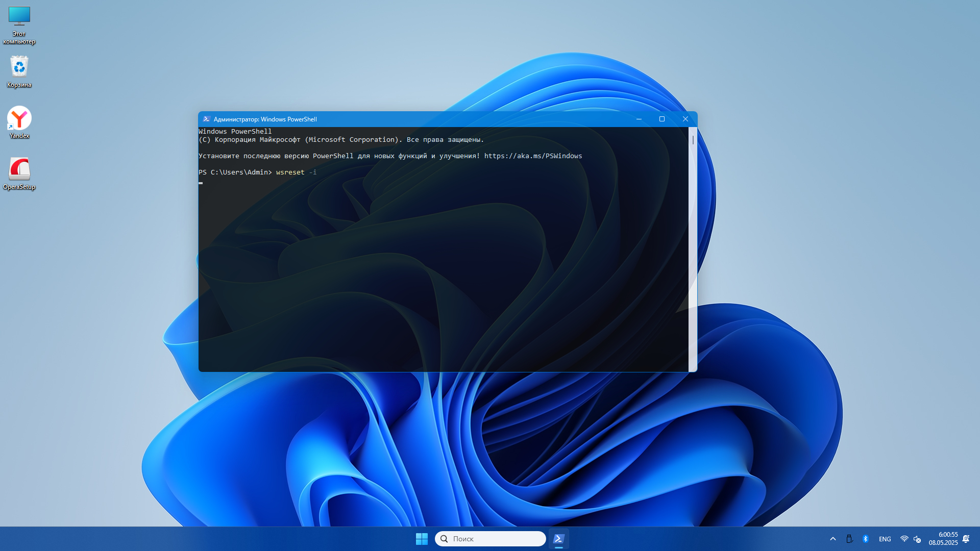The width and height of the screenshot is (980, 551).
Task: Click the PowerShell vertical scrollbar thumb
Action: coord(693,140)
